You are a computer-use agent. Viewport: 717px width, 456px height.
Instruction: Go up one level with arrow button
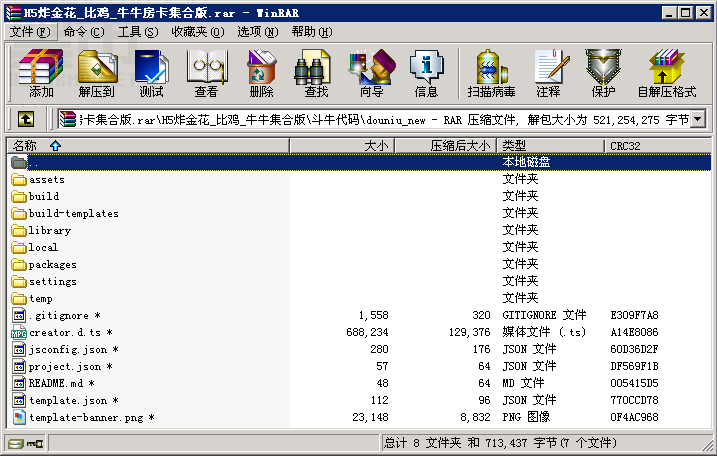[x=26, y=120]
